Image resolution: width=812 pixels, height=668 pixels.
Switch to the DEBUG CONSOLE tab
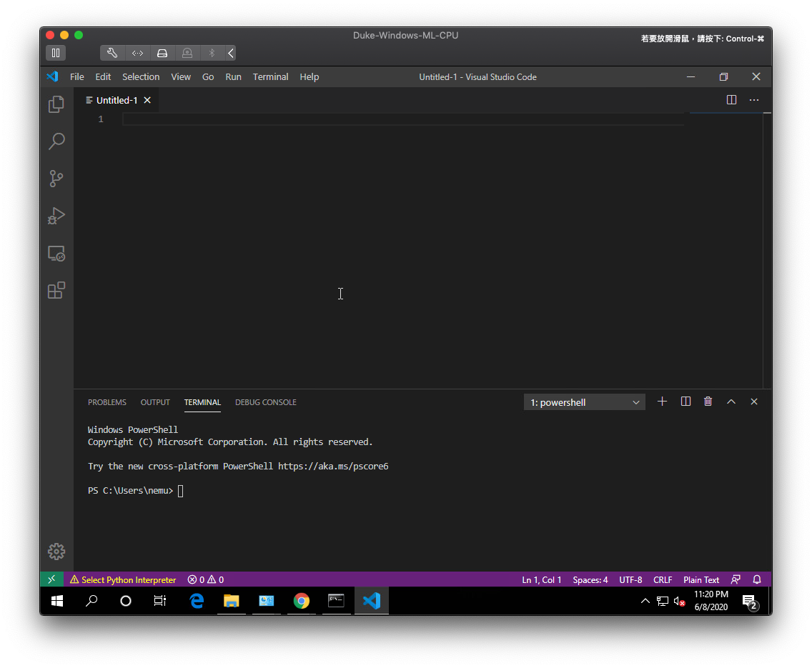pos(265,402)
